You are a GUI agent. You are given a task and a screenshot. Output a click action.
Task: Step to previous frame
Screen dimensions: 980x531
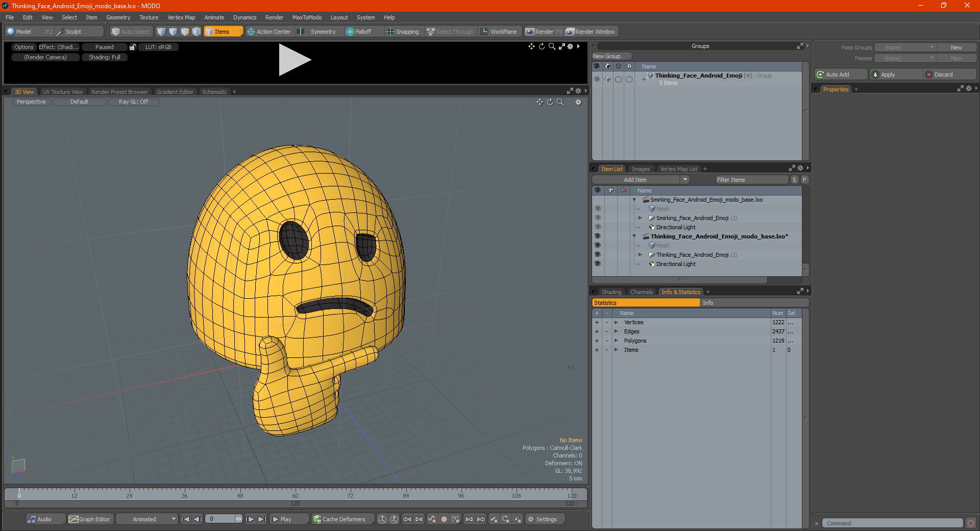coord(198,519)
